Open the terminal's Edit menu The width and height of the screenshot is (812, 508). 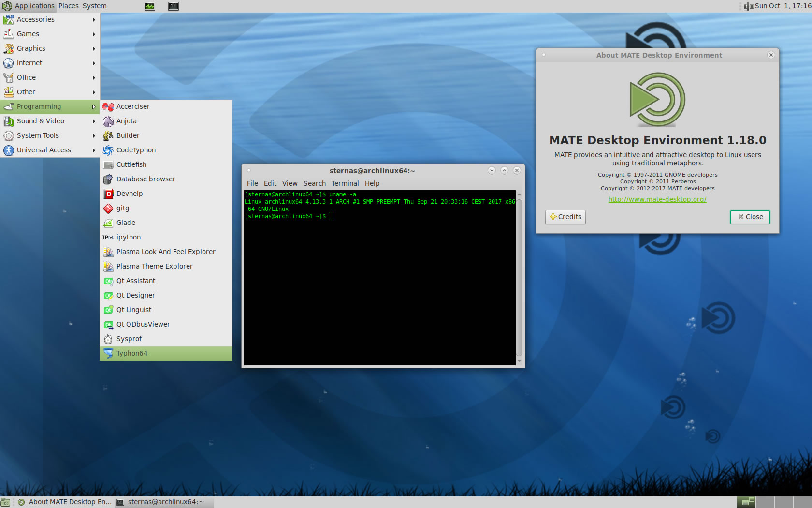click(x=270, y=183)
